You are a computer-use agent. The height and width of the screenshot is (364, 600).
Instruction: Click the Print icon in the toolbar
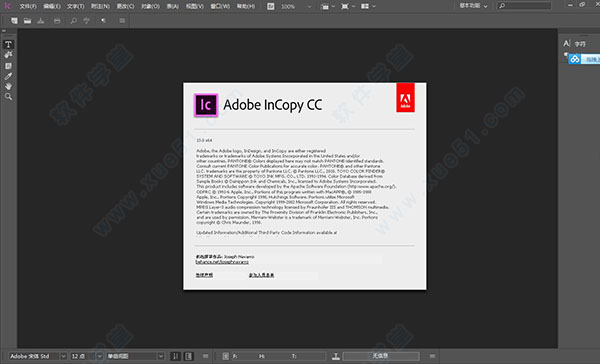click(57, 21)
